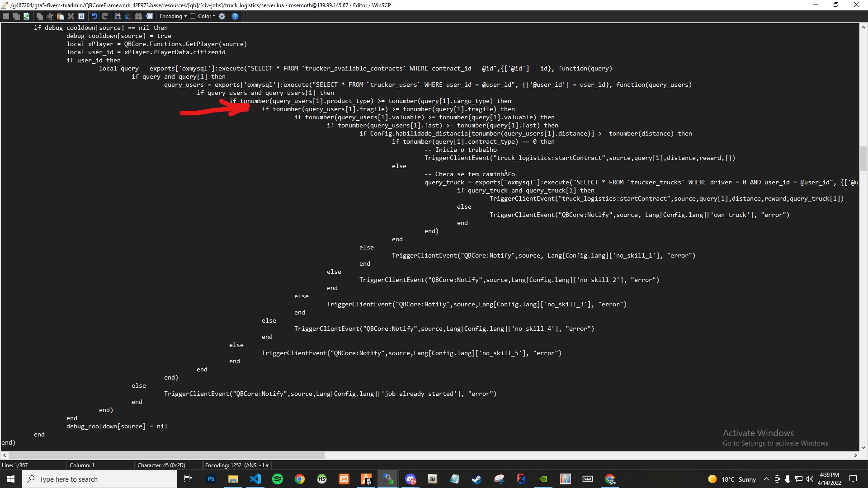This screenshot has height=488, width=868.
Task: Click the Go to line icon
Action: (x=149, y=16)
